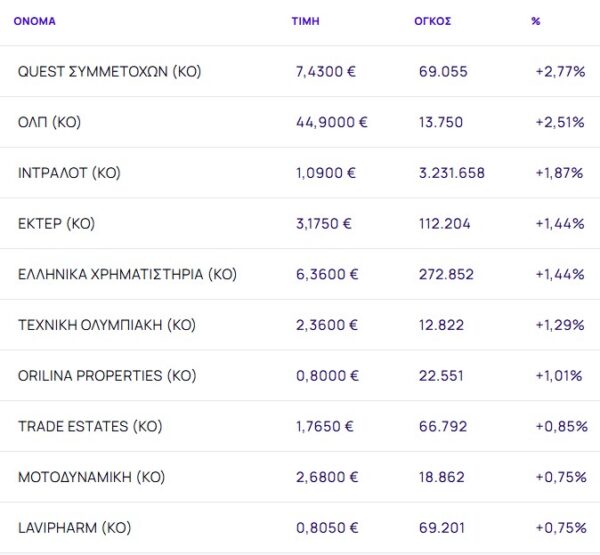Click the ΟΓΚΟΣ column header
600x555 pixels.
pyautogui.click(x=432, y=21)
